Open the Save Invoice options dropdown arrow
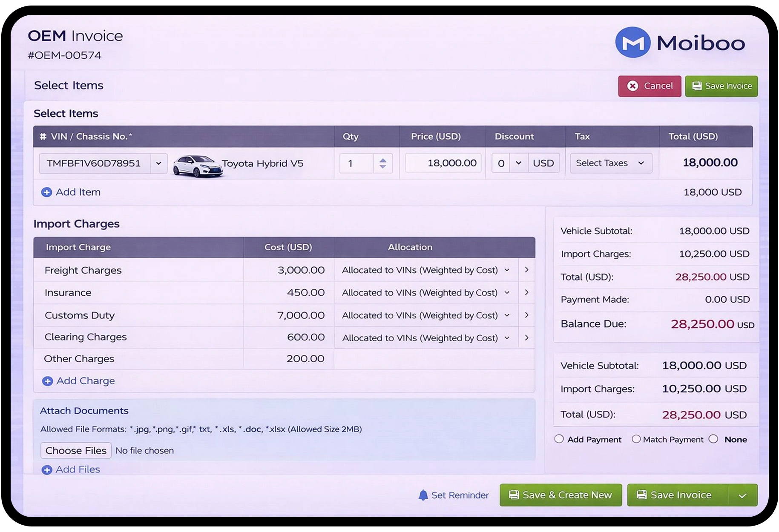Screen dimensions: 779x532 tap(743, 495)
